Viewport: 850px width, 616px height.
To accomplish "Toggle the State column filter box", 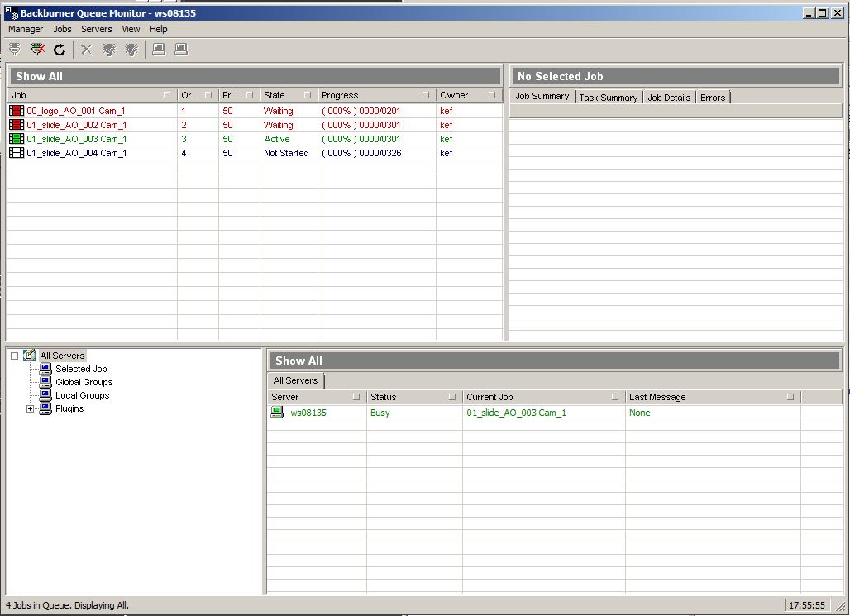I will point(308,95).
